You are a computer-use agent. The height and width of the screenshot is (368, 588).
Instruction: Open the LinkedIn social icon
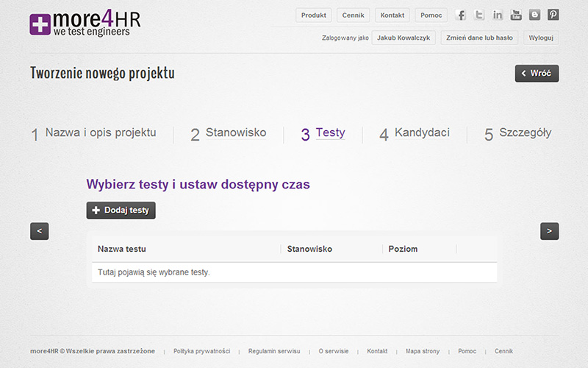[x=498, y=15]
